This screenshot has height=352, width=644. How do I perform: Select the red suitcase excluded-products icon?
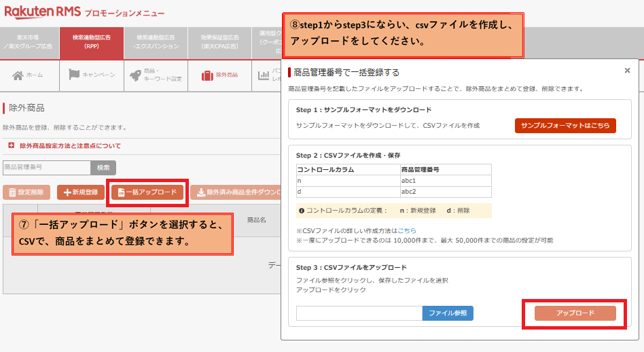(207, 75)
